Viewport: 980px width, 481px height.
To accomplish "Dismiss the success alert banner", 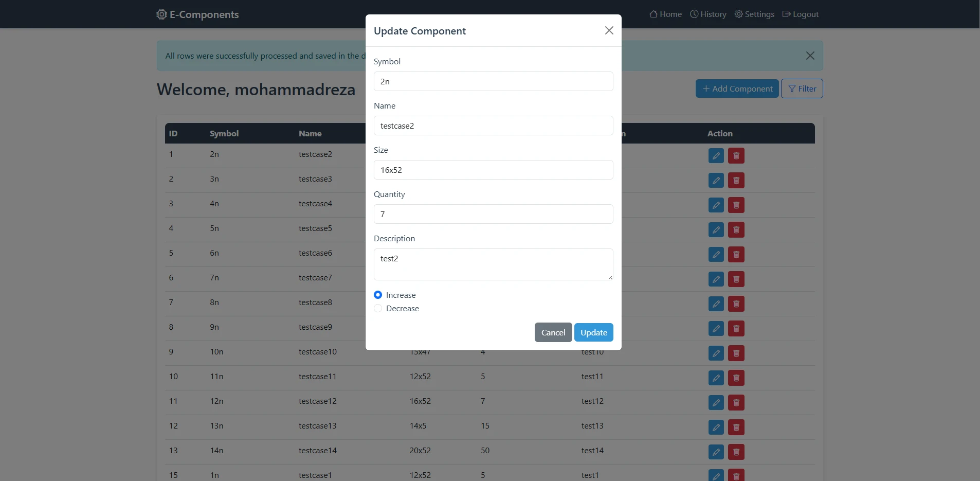I will (x=810, y=56).
